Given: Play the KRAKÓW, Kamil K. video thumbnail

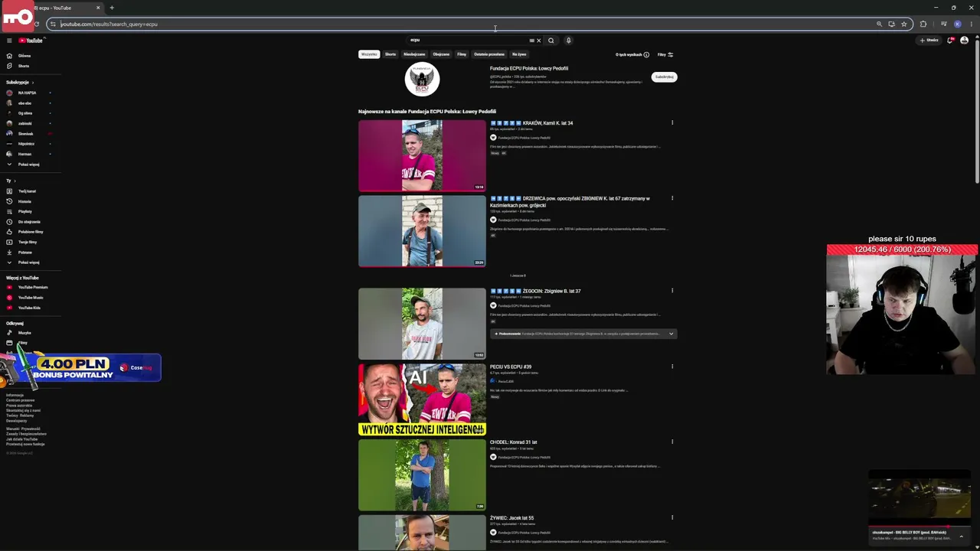Looking at the screenshot, I should [422, 155].
